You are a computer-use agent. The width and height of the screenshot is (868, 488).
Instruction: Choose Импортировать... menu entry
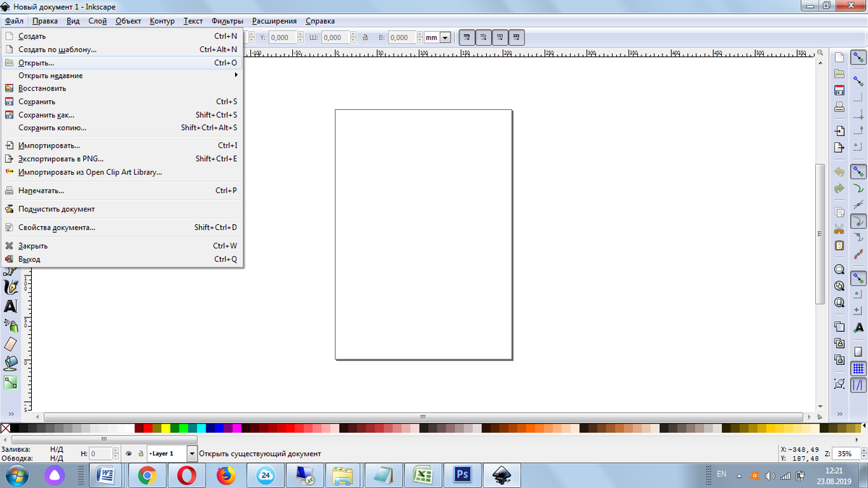click(x=122, y=145)
